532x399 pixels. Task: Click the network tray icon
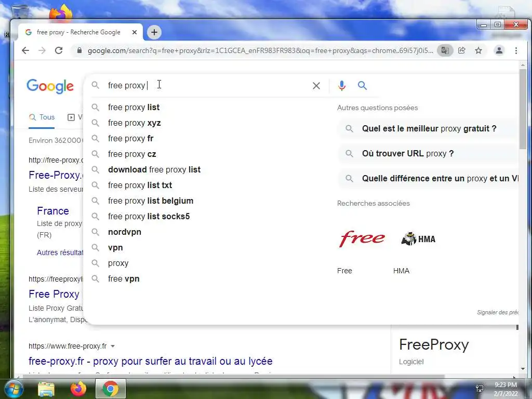point(480,388)
